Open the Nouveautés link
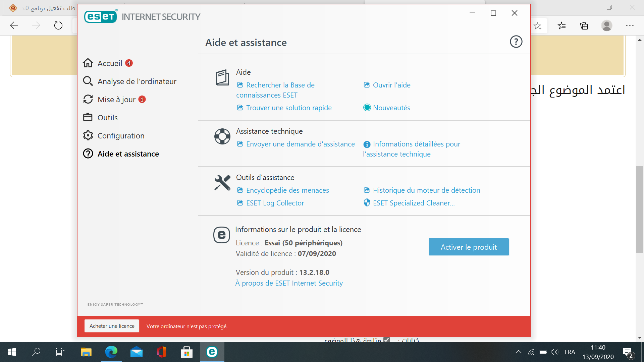 [387, 108]
